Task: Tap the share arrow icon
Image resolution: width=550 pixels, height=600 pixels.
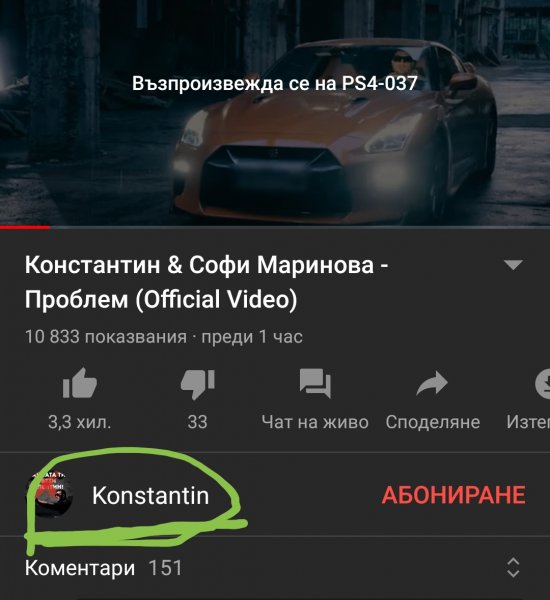Action: (432, 383)
